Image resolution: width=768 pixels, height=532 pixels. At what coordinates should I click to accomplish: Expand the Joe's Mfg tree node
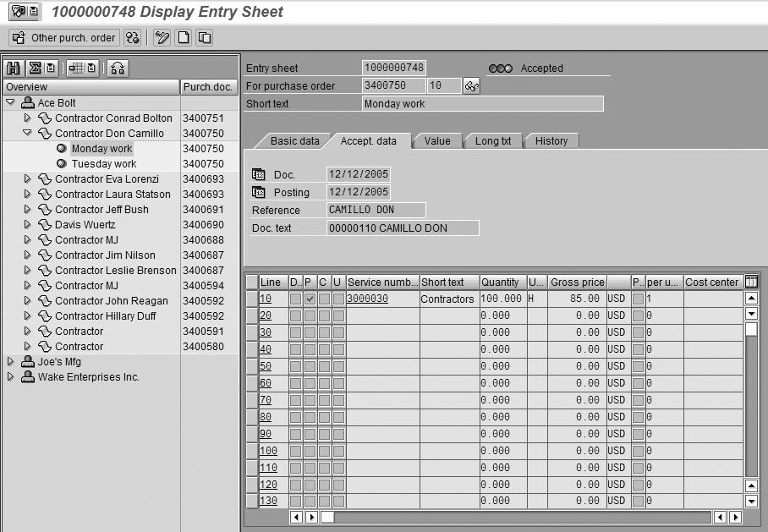click(x=11, y=362)
